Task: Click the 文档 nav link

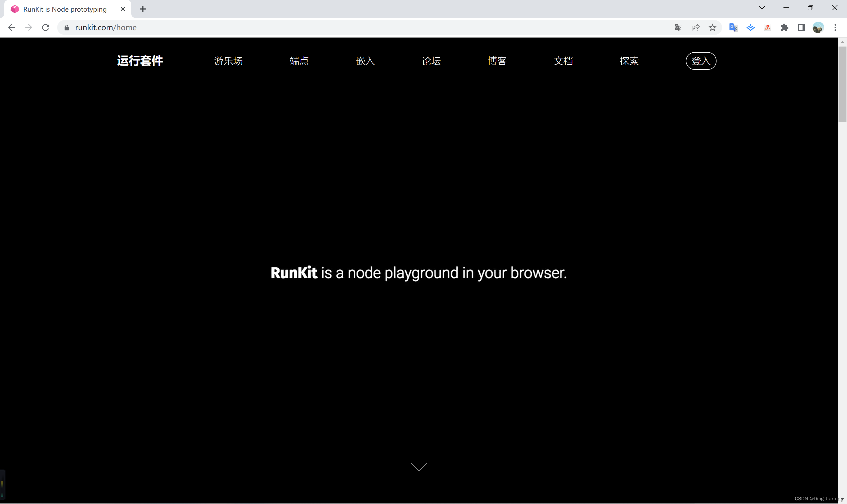Action: 563,61
